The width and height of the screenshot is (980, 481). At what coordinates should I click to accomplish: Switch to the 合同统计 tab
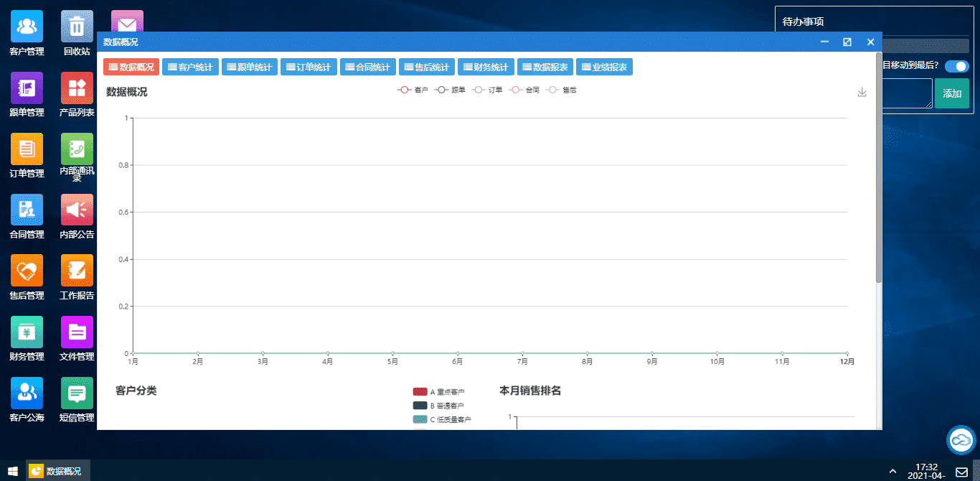pos(368,67)
